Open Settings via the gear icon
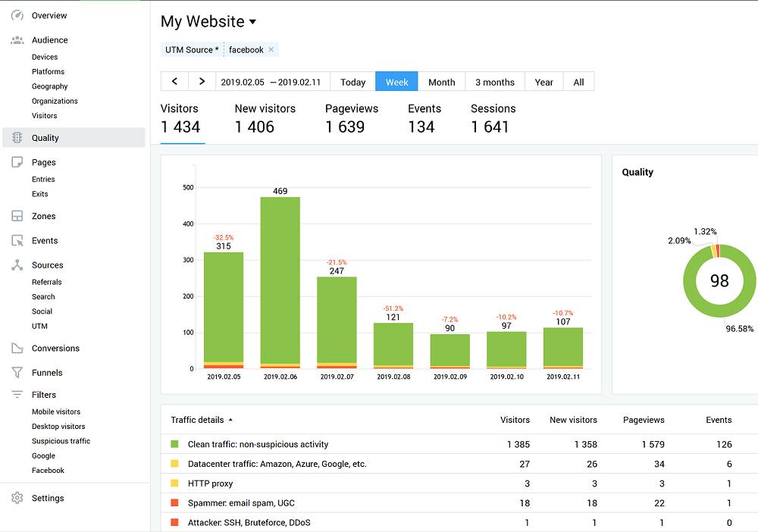758x532 pixels. click(17, 498)
